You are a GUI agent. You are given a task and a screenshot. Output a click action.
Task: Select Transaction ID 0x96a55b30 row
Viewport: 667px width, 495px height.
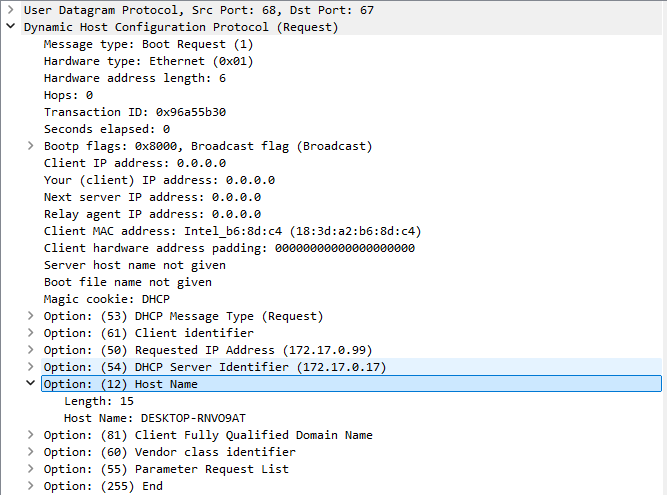coord(352,112)
